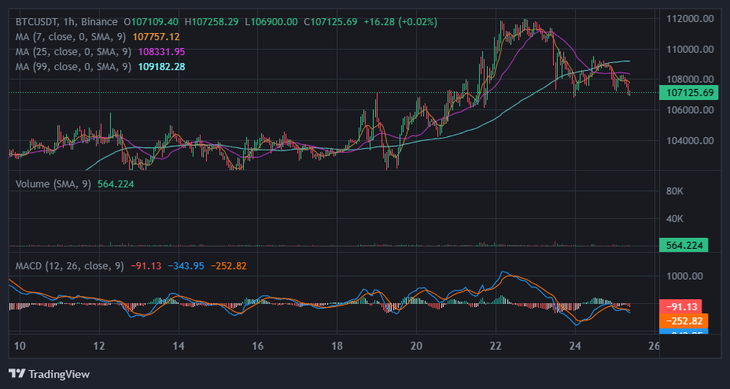The height and width of the screenshot is (389, 730).
Task: Click the MA 7 value 107757.12
Action: pyautogui.click(x=156, y=37)
